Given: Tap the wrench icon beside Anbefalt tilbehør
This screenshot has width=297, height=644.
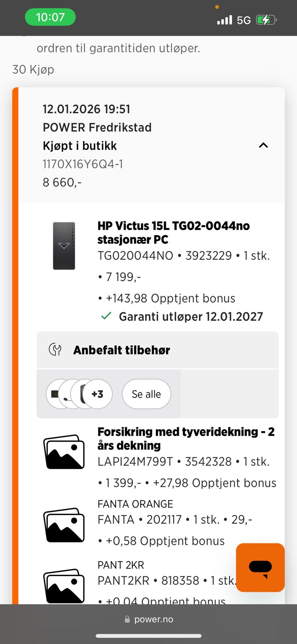Looking at the screenshot, I should coord(55,349).
